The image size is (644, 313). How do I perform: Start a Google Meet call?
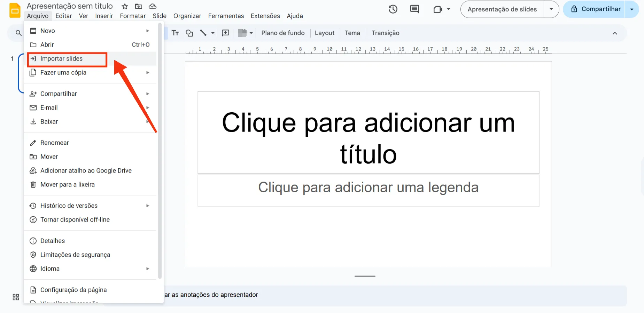438,9
